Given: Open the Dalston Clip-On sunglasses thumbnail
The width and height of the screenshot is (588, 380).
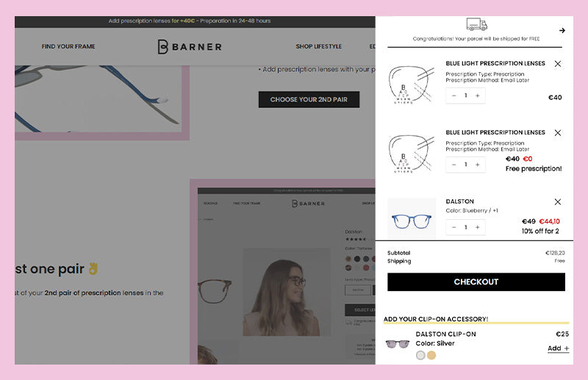Looking at the screenshot, I should tap(398, 343).
